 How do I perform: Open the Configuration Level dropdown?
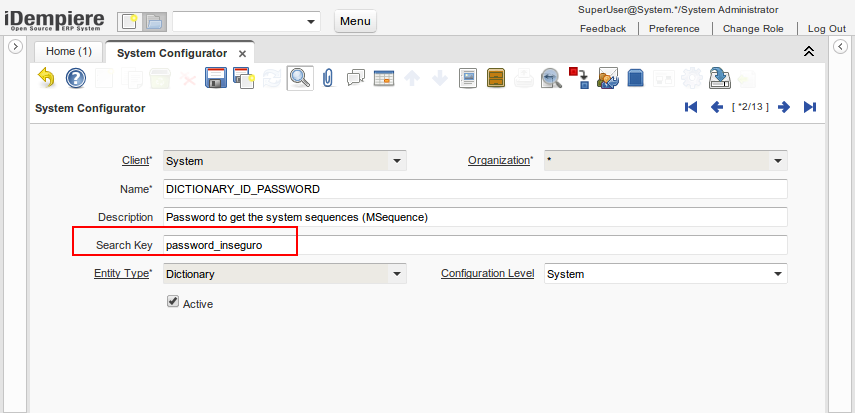(777, 274)
